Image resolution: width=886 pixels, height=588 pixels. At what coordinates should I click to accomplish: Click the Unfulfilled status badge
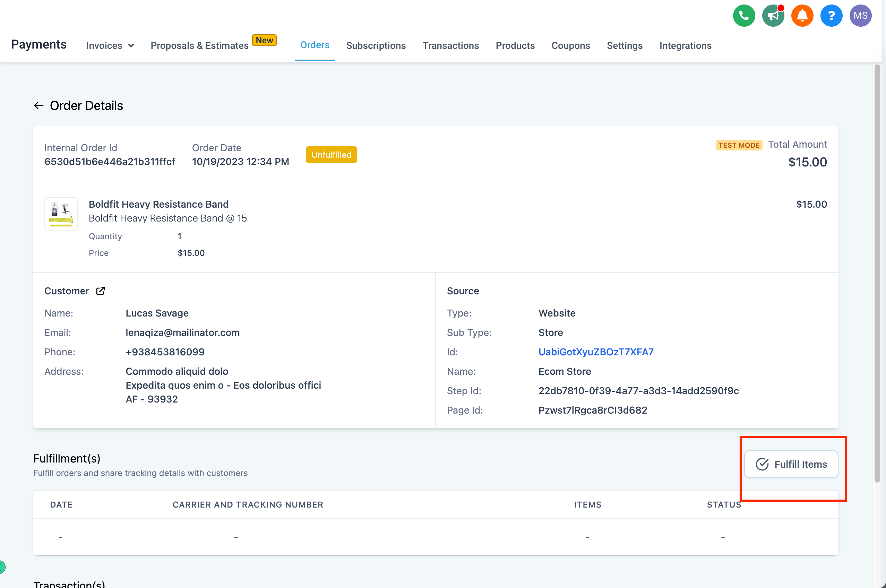(x=331, y=155)
